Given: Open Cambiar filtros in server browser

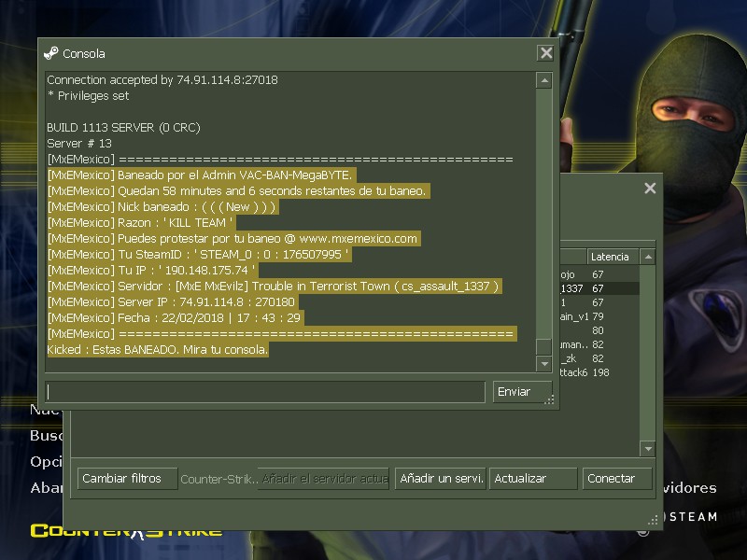Looking at the screenshot, I should pos(127,479).
